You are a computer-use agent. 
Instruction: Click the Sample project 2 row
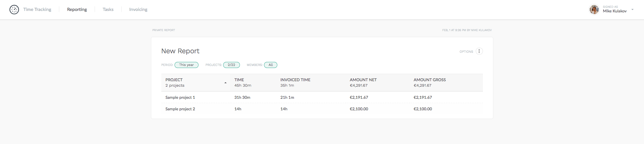180,109
